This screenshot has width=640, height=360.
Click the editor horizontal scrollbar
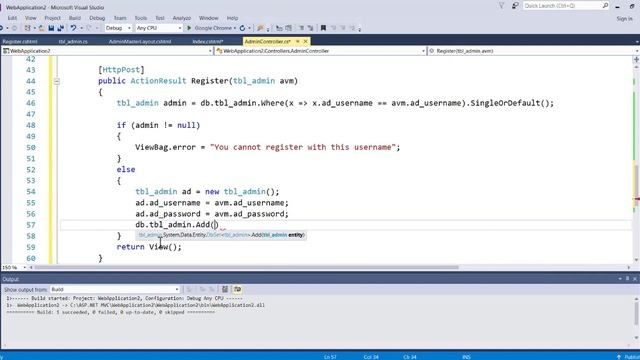click(246, 268)
